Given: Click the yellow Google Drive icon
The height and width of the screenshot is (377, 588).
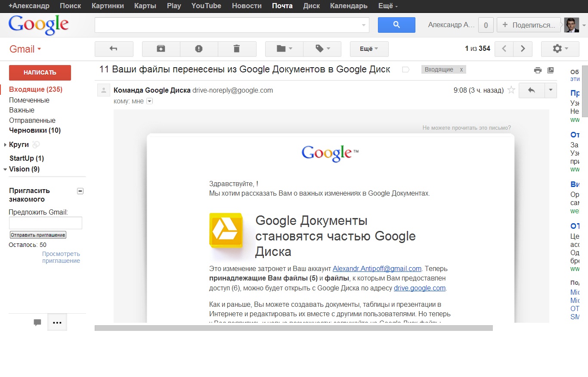Looking at the screenshot, I should [226, 231].
